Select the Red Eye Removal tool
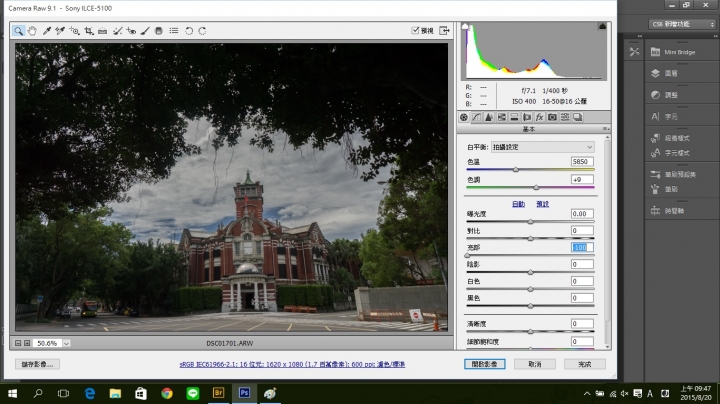The height and width of the screenshot is (404, 720). pyautogui.click(x=131, y=31)
